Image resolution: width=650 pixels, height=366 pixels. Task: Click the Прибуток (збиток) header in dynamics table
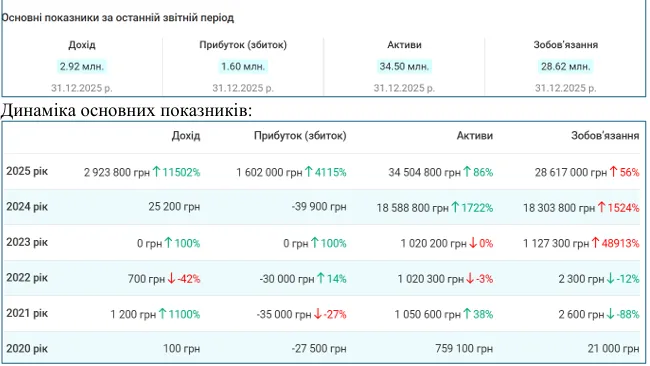300,136
